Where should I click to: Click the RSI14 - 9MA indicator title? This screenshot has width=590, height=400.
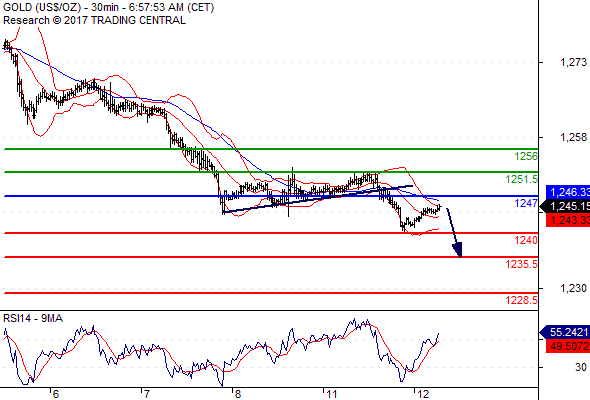click(x=33, y=318)
